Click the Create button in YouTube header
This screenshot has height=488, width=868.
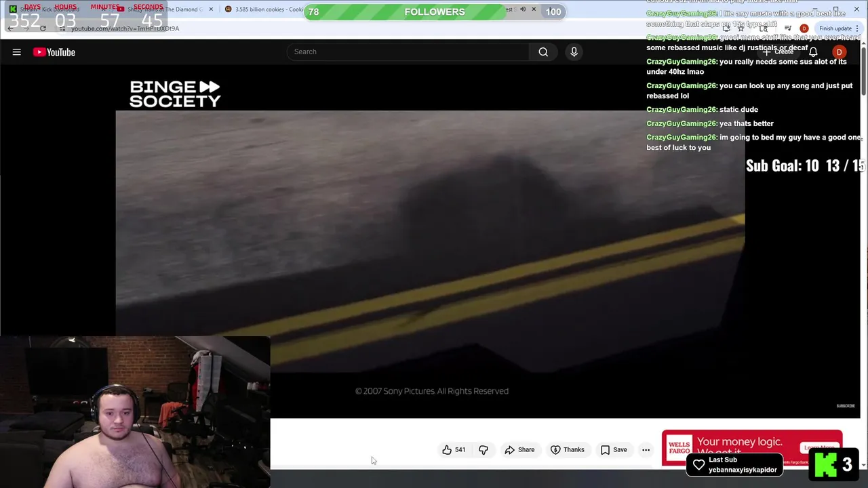[778, 52]
